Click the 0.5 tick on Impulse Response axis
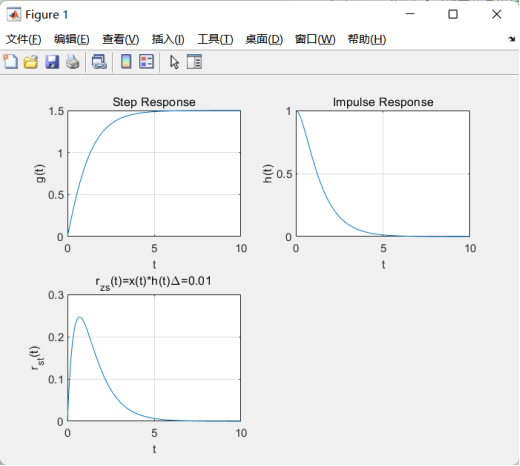 (x=284, y=174)
